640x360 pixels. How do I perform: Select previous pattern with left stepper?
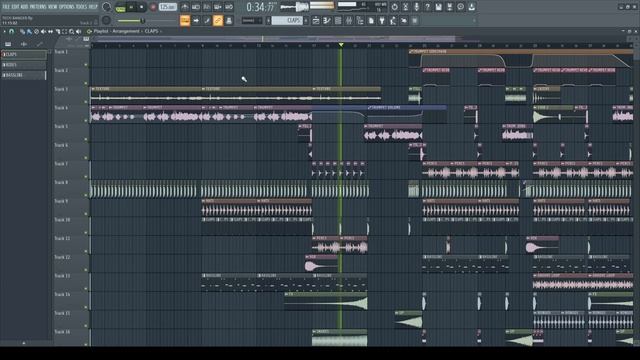click(269, 20)
